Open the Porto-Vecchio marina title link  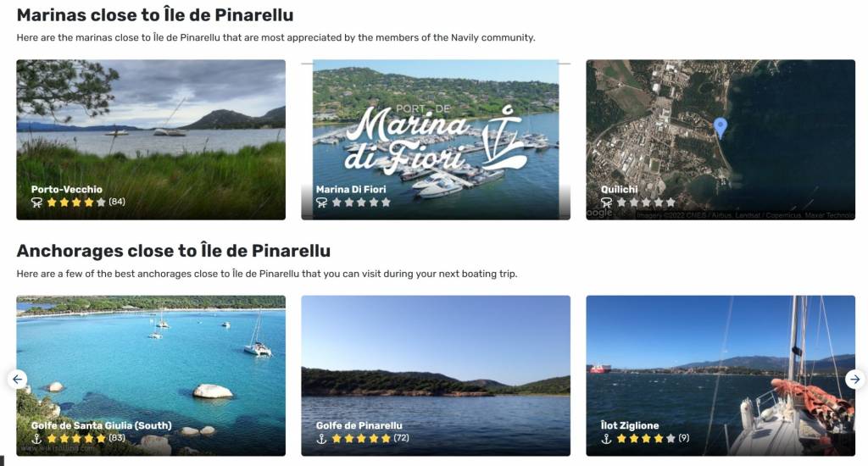(66, 189)
